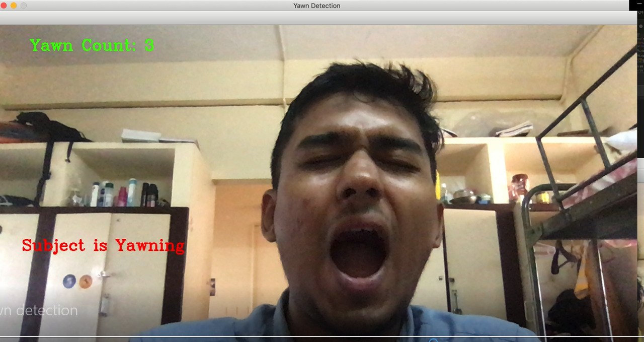Click the blue round sticker on wardrobe

(69, 281)
